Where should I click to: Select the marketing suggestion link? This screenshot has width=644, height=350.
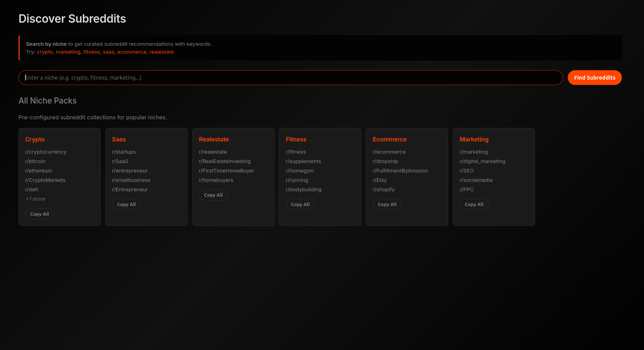pos(68,52)
